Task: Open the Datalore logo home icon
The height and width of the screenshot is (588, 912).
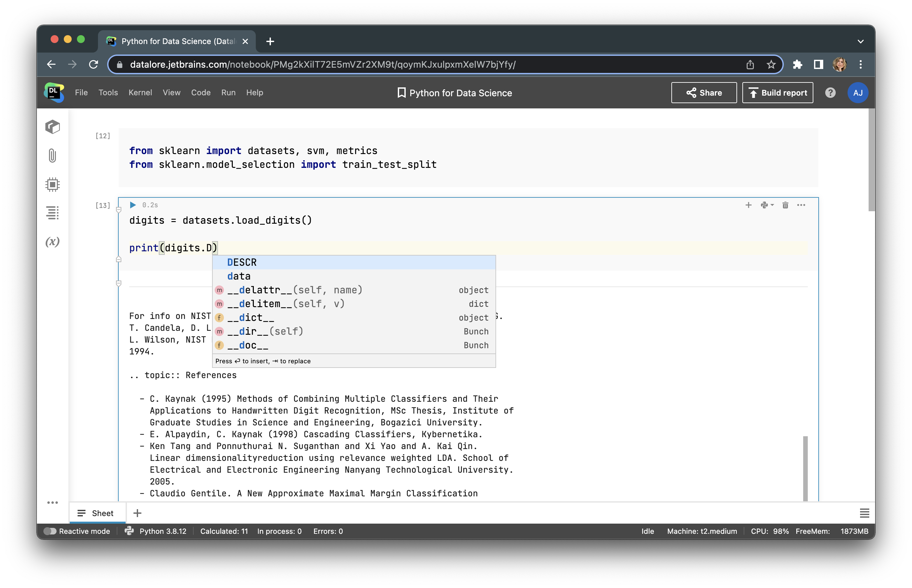Action: coord(54,92)
